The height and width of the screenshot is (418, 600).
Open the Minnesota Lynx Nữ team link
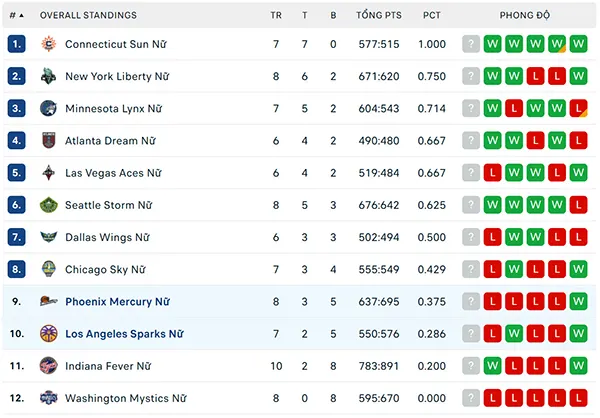click(114, 108)
